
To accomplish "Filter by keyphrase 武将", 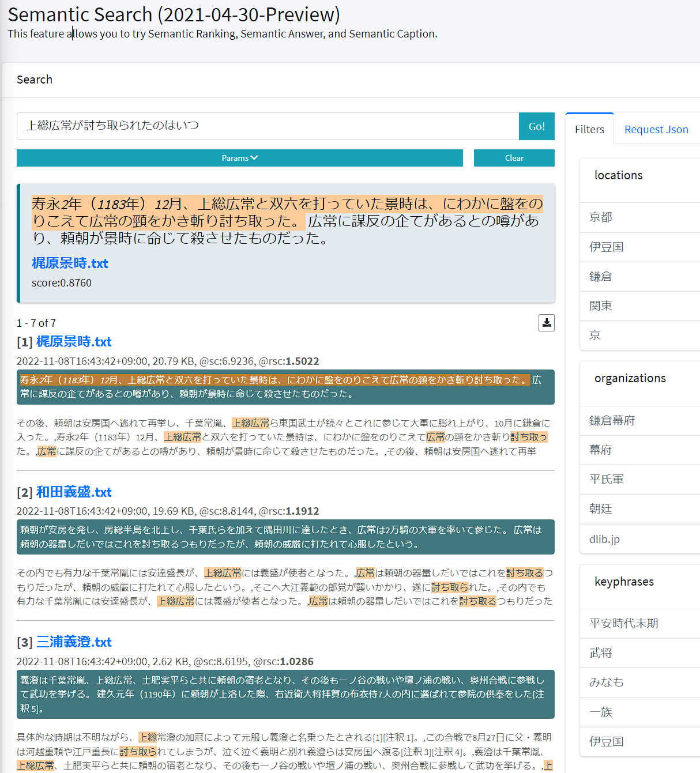I will click(640, 653).
